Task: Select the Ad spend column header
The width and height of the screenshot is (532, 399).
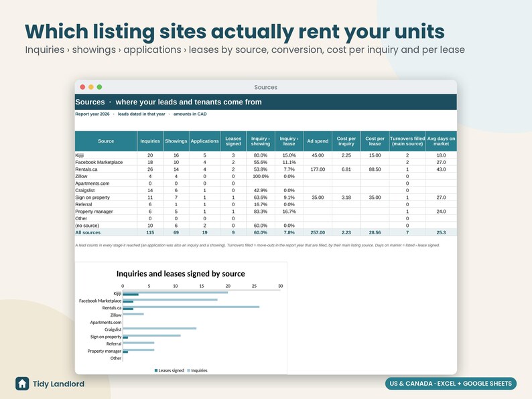Action: pyautogui.click(x=318, y=141)
